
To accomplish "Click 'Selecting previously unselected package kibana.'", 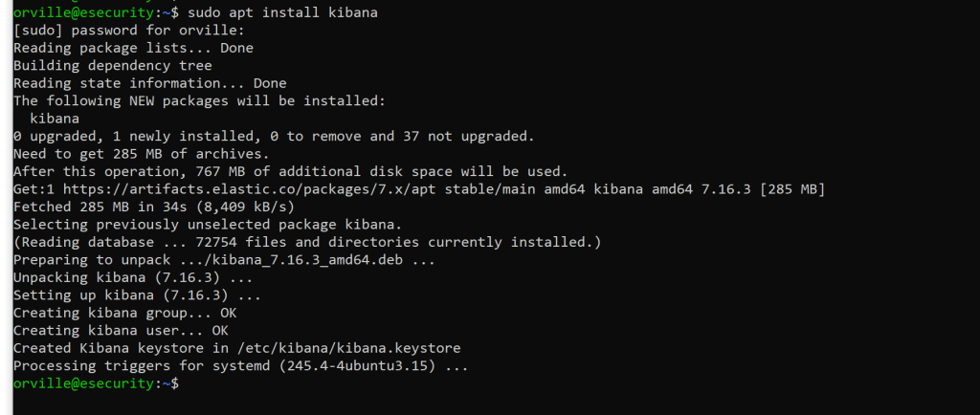I will click(197, 225).
